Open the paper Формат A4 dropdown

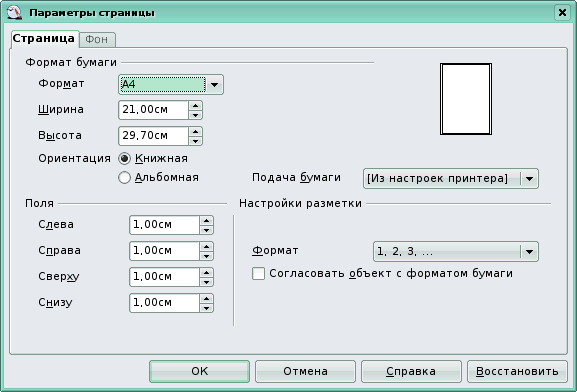tap(171, 84)
